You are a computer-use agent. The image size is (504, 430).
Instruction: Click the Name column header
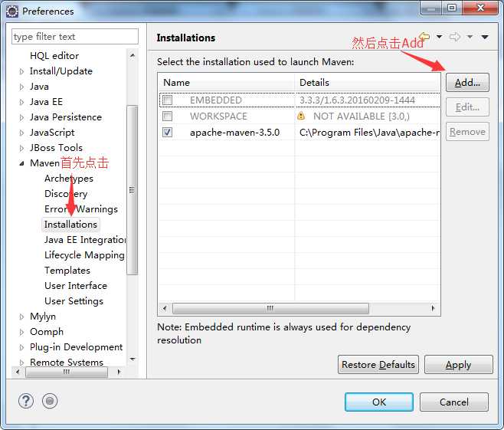click(226, 83)
